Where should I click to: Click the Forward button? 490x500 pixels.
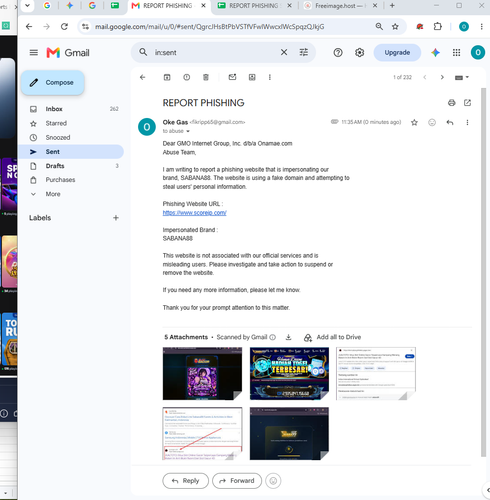[237, 481]
